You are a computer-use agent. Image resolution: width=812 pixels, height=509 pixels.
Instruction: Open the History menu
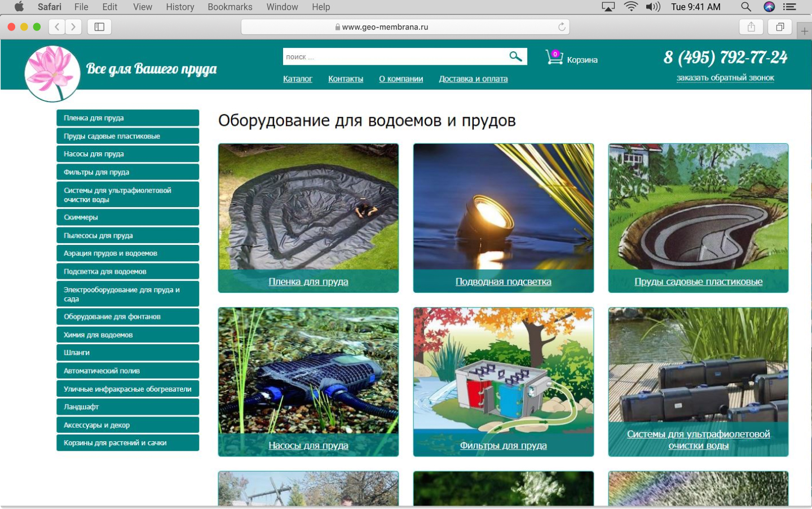tap(180, 7)
